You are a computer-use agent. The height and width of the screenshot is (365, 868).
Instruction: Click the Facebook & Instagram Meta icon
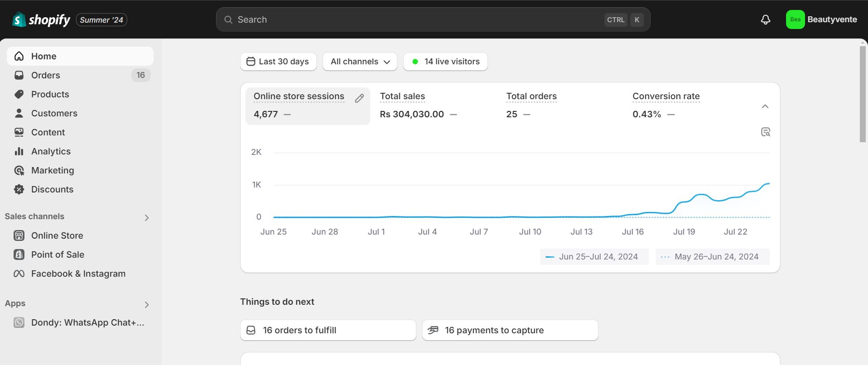click(19, 274)
